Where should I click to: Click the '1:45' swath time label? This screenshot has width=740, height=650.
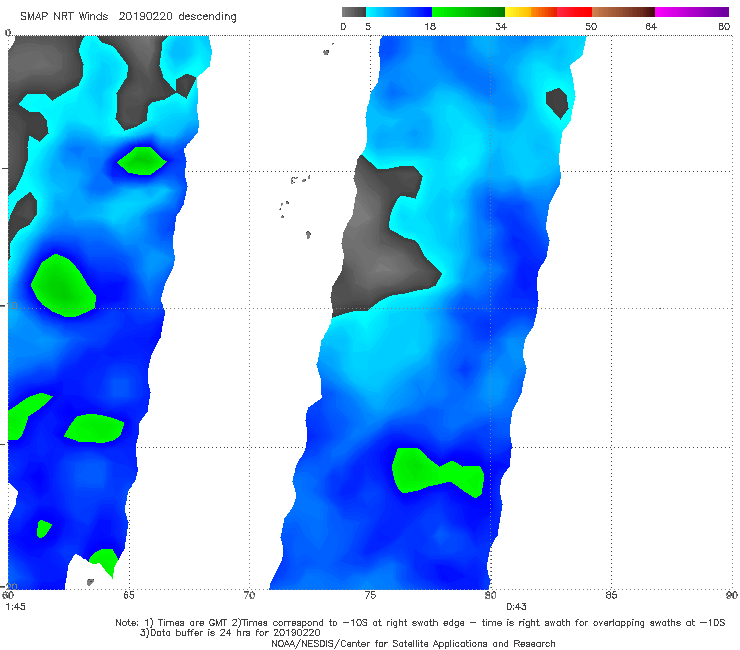(16, 607)
